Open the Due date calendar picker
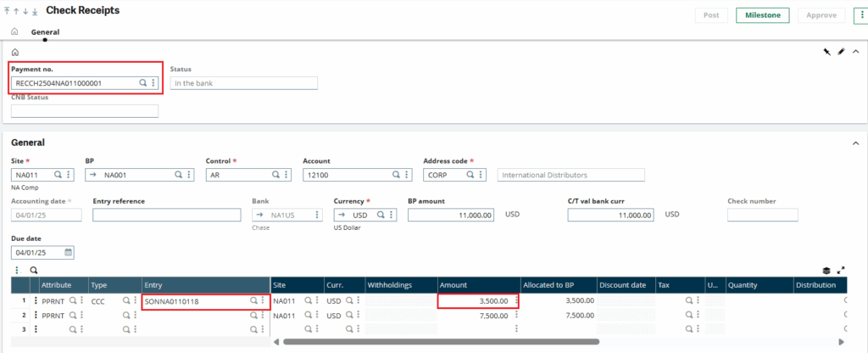The height and width of the screenshot is (353, 868). (x=68, y=252)
